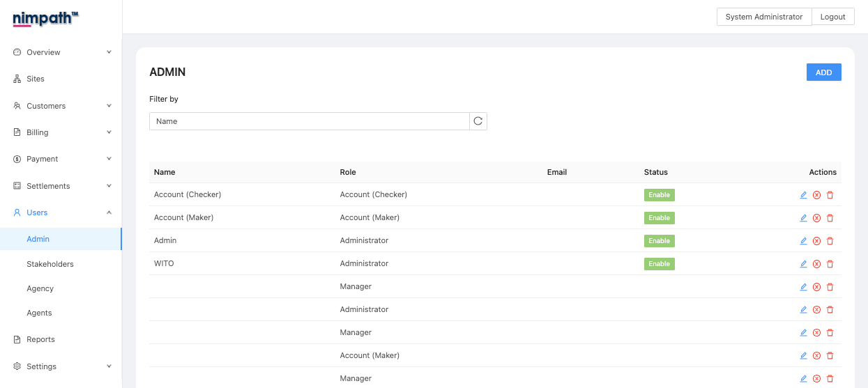Screen dimensions: 868x388
Task: Click the edit pencil icon for WITO row
Action: click(803, 264)
